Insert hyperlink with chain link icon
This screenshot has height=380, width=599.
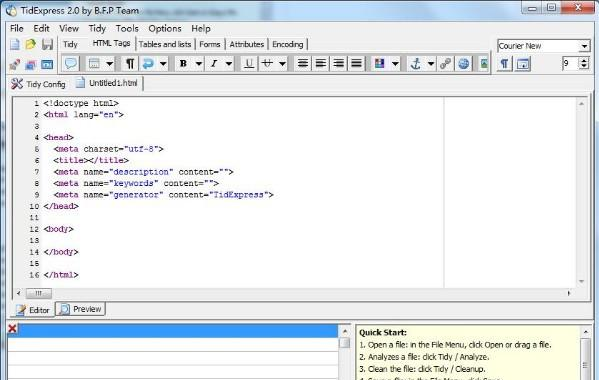tap(445, 63)
